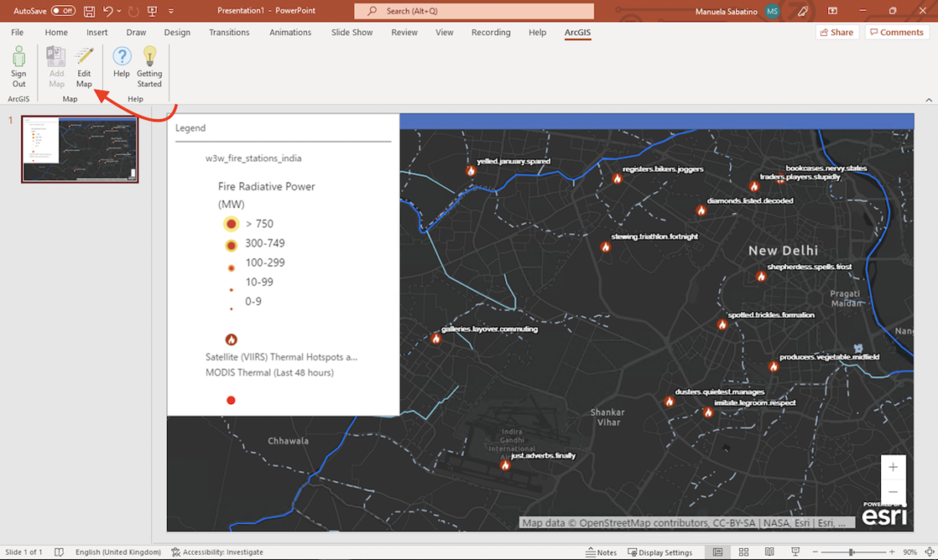
Task: Open the Design tab
Action: coord(177,32)
